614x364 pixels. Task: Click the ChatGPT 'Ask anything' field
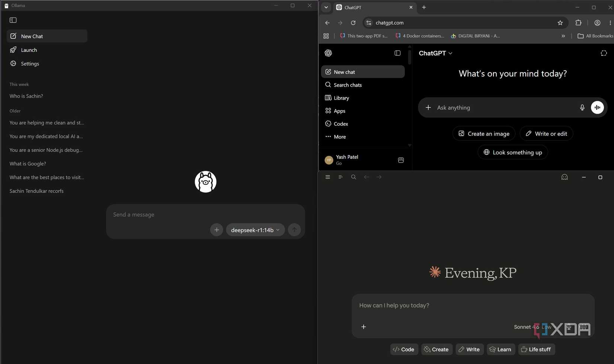pos(504,107)
